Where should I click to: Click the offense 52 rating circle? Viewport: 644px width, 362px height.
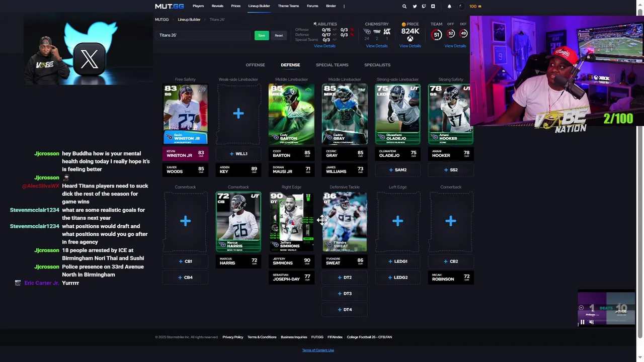pos(451,33)
